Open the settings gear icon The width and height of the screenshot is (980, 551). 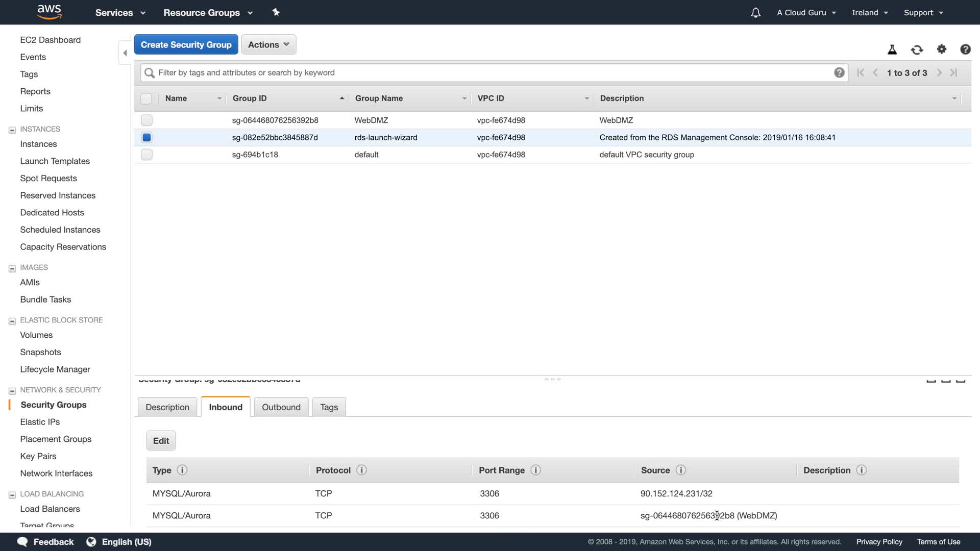tap(942, 49)
